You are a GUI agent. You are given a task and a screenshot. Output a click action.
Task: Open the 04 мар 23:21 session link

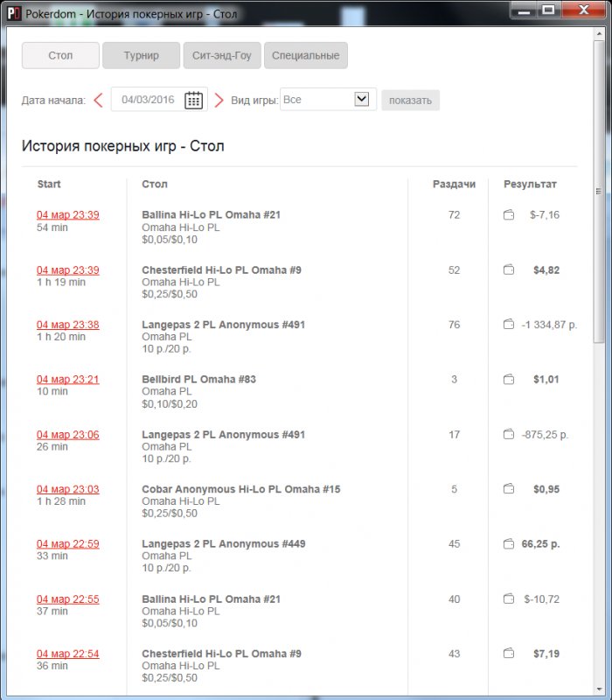pos(68,379)
